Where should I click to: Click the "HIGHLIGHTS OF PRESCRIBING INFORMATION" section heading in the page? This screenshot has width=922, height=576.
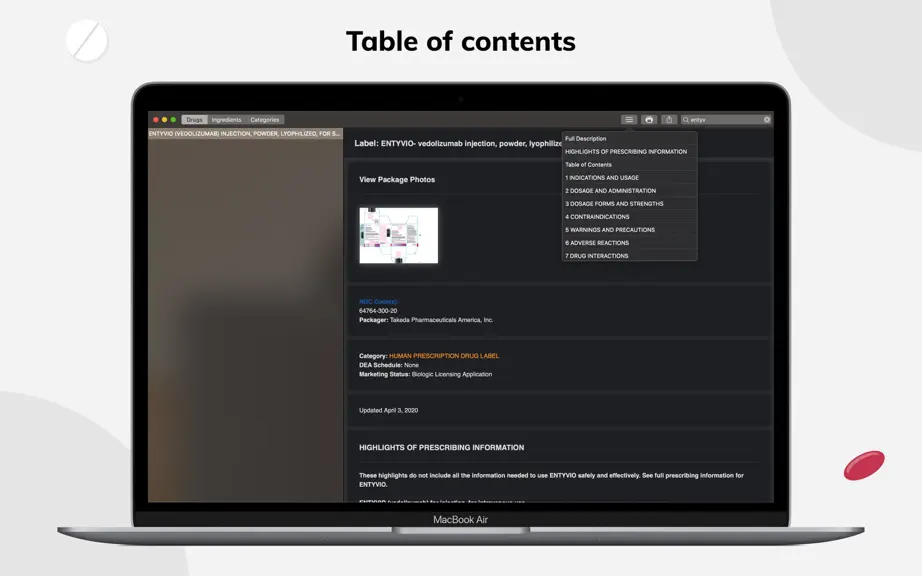[442, 447]
